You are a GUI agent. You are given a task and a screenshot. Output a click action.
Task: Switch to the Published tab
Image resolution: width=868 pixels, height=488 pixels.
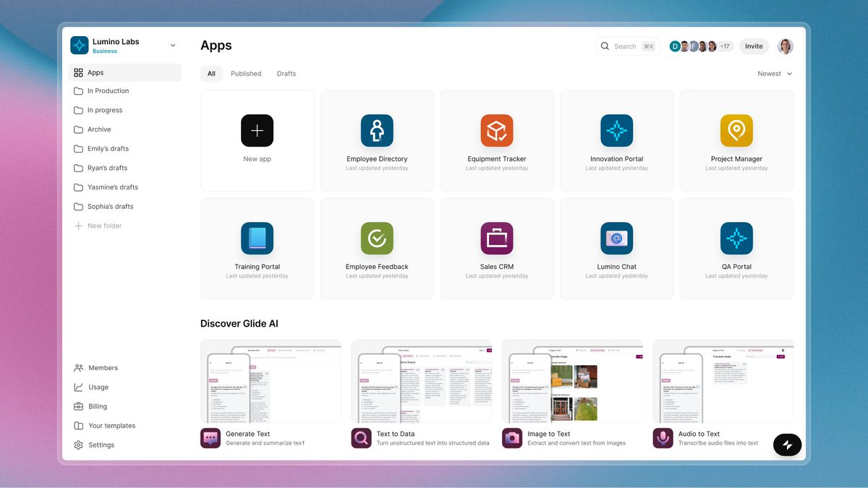point(246,73)
